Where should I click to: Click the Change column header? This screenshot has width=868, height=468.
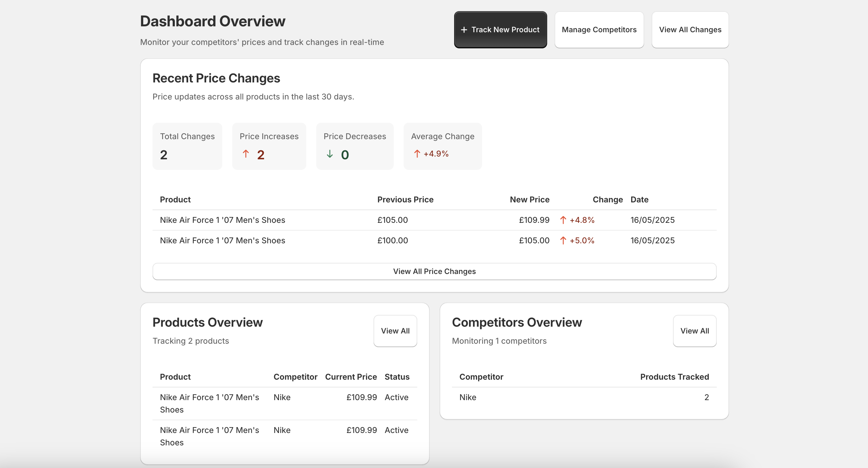(x=608, y=200)
